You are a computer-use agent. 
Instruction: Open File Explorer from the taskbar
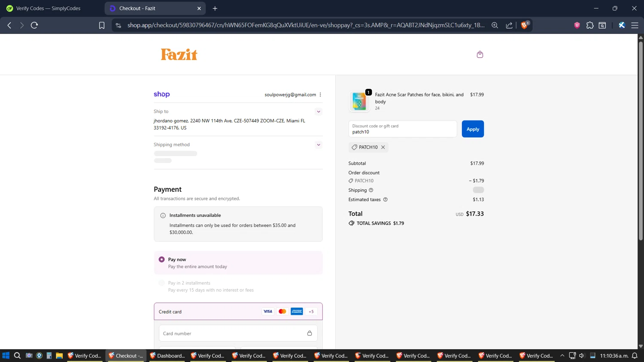[x=59, y=356]
